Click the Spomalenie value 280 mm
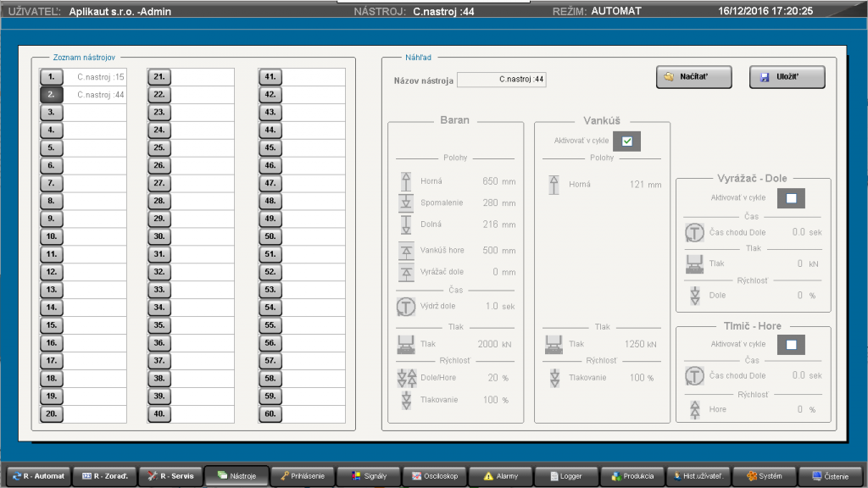The image size is (868, 488). click(498, 203)
